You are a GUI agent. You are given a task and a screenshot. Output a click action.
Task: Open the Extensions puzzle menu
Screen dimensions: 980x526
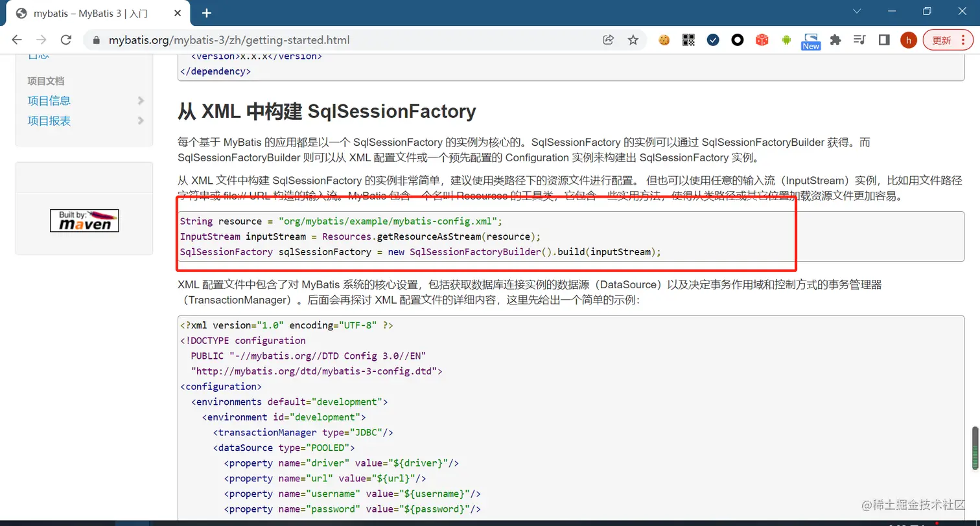[x=835, y=40]
